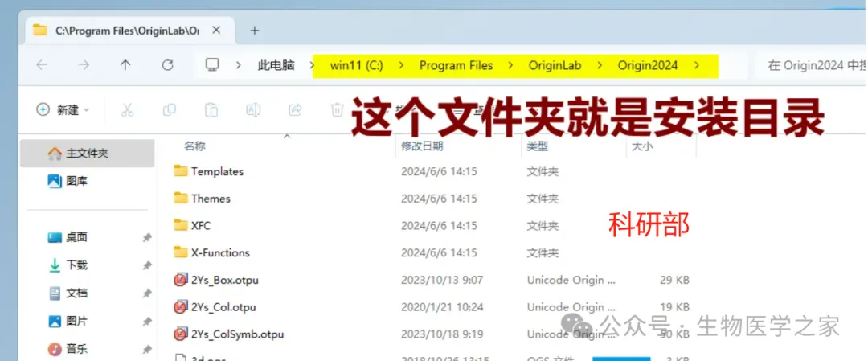Click the Copy icon in toolbar

tap(170, 109)
